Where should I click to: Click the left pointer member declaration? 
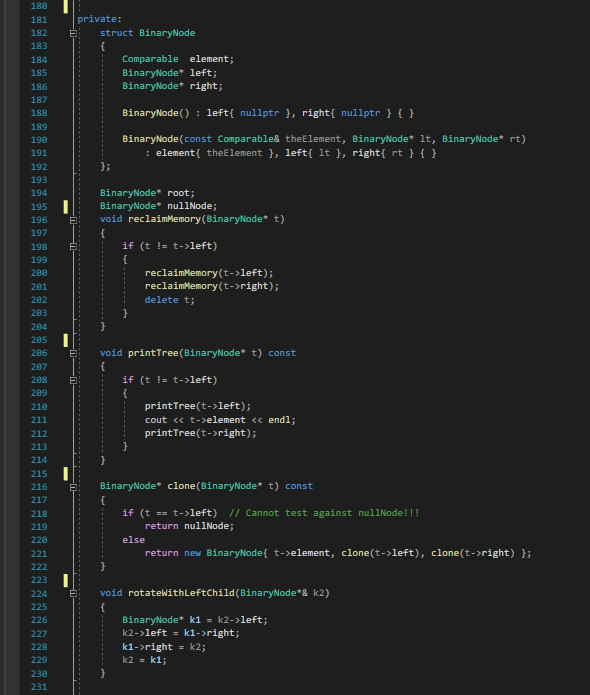point(170,73)
